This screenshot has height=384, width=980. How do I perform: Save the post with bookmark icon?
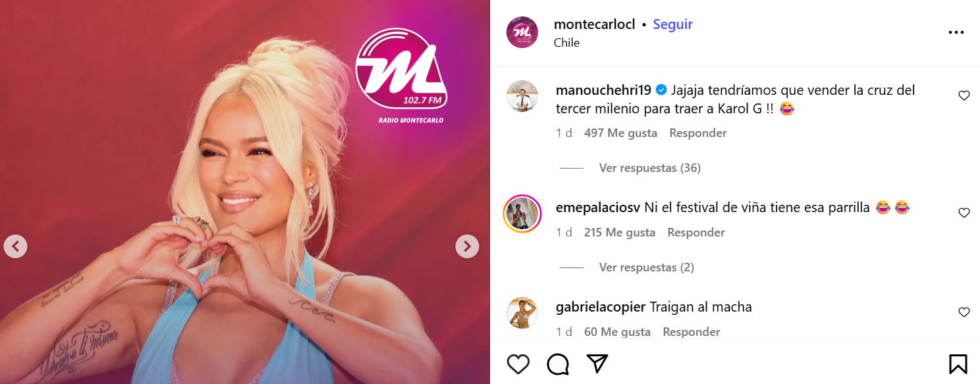pos(958,364)
